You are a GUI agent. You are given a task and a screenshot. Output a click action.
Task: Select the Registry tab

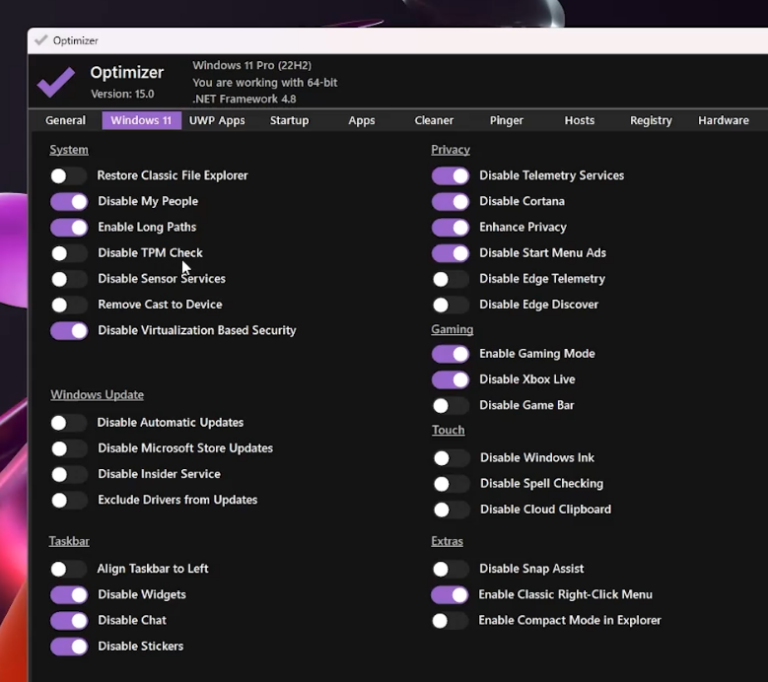click(x=651, y=121)
